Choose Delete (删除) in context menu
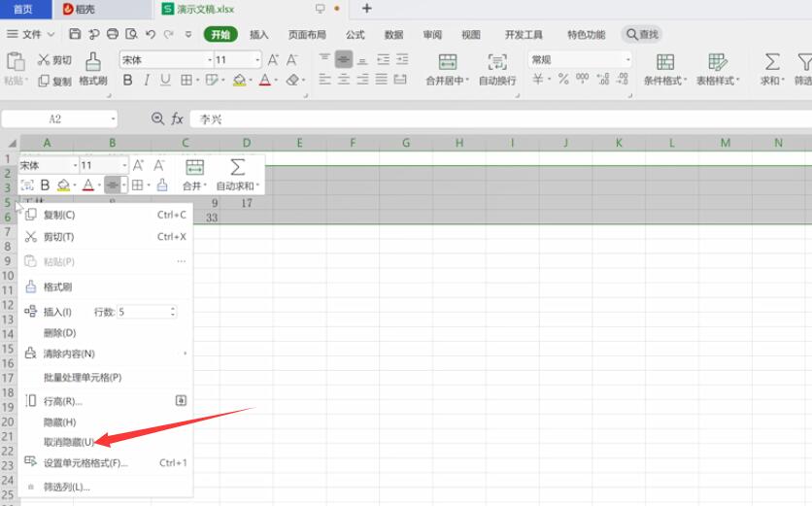Viewport: 812px width, 506px height. pos(106,332)
